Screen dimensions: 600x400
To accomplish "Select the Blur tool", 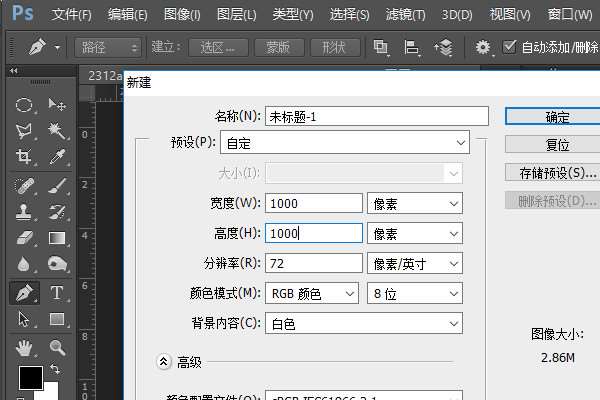I will point(24,264).
